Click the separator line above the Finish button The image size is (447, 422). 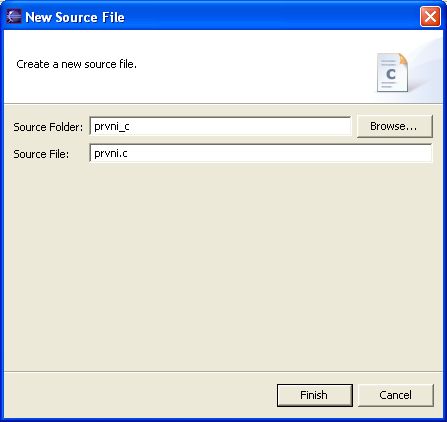(223, 371)
